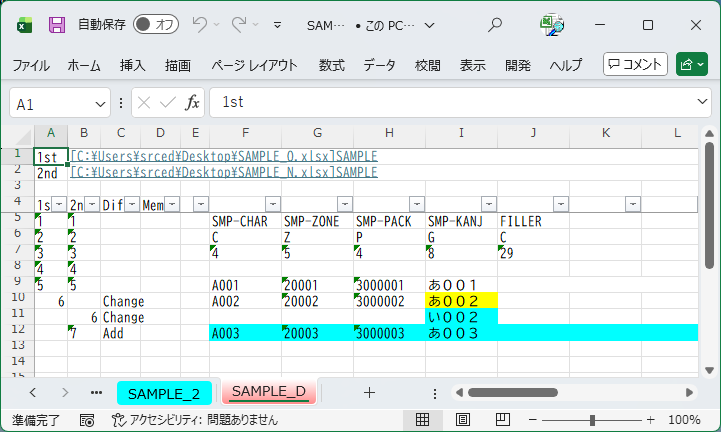Select yellow cell あ００２

pyautogui.click(x=461, y=300)
